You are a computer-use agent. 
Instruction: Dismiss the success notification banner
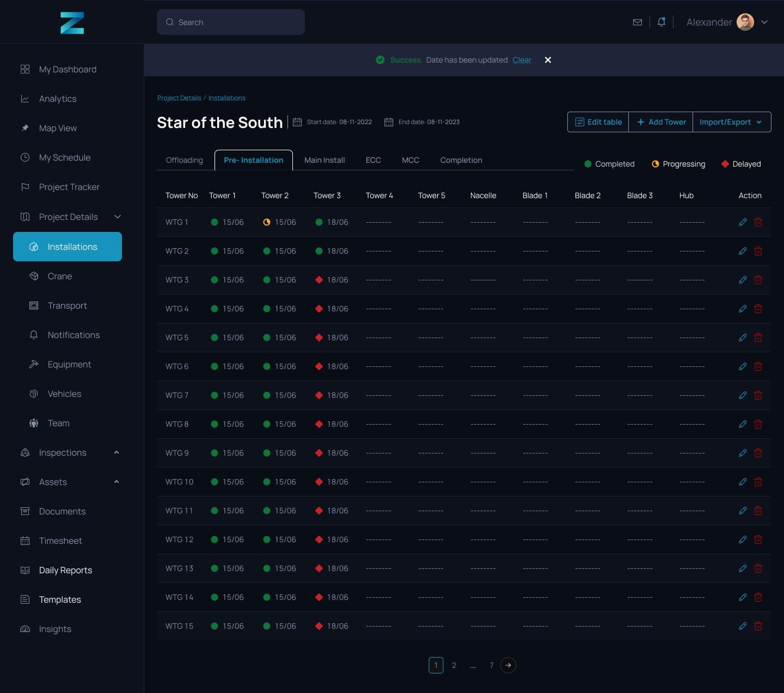(548, 60)
